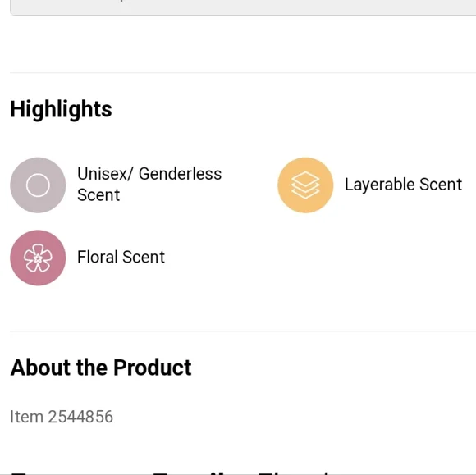The height and width of the screenshot is (475, 476).
Task: Select the Floral Scent label
Action: [x=121, y=257]
